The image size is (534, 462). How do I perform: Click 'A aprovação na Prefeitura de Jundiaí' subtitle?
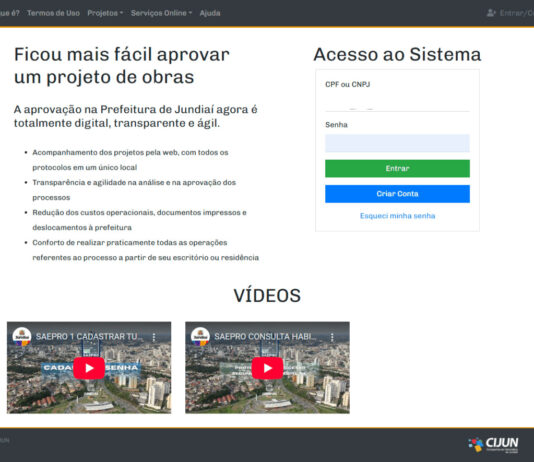tap(136, 116)
